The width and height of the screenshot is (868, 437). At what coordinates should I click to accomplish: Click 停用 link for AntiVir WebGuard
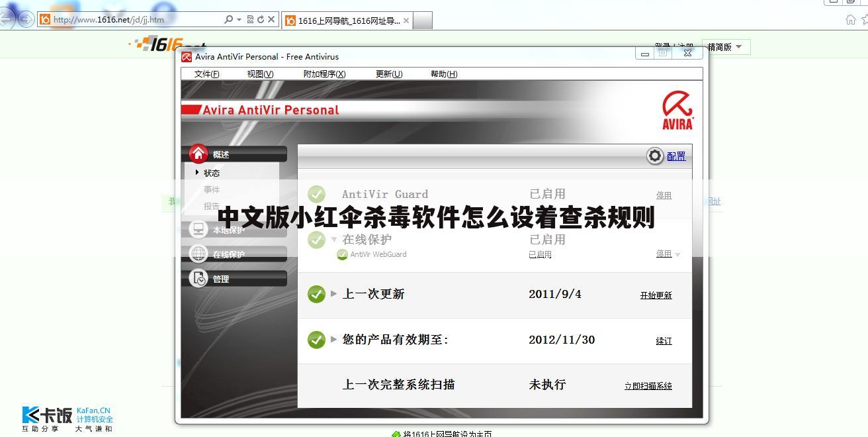664,254
